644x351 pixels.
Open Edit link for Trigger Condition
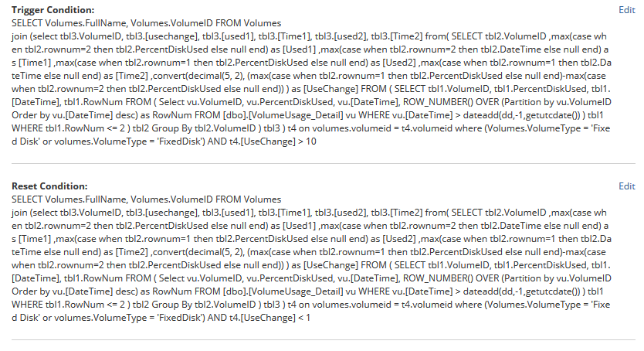click(627, 10)
